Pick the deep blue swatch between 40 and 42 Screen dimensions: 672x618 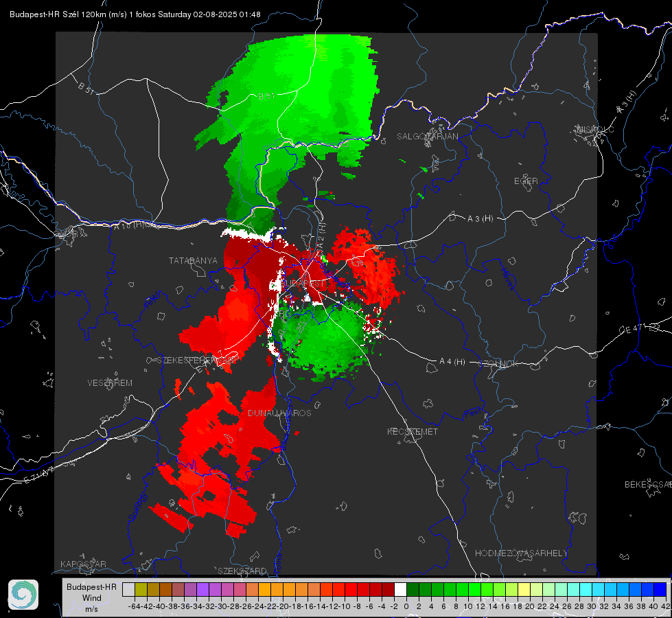[x=660, y=589]
